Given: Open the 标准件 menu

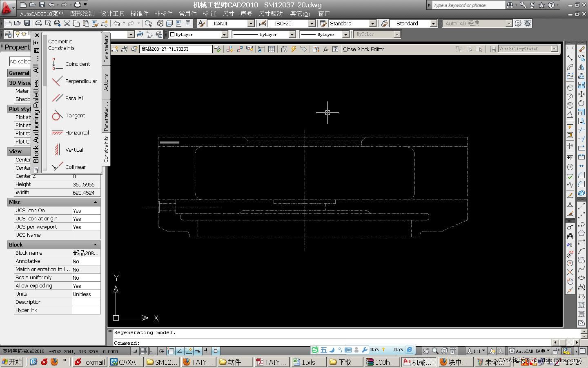Looking at the screenshot, I should (x=139, y=13).
